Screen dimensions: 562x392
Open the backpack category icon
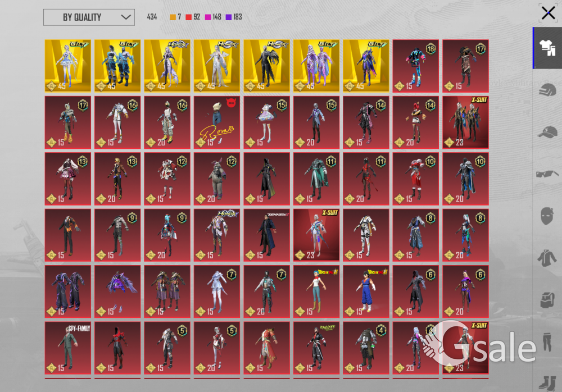pos(547,300)
